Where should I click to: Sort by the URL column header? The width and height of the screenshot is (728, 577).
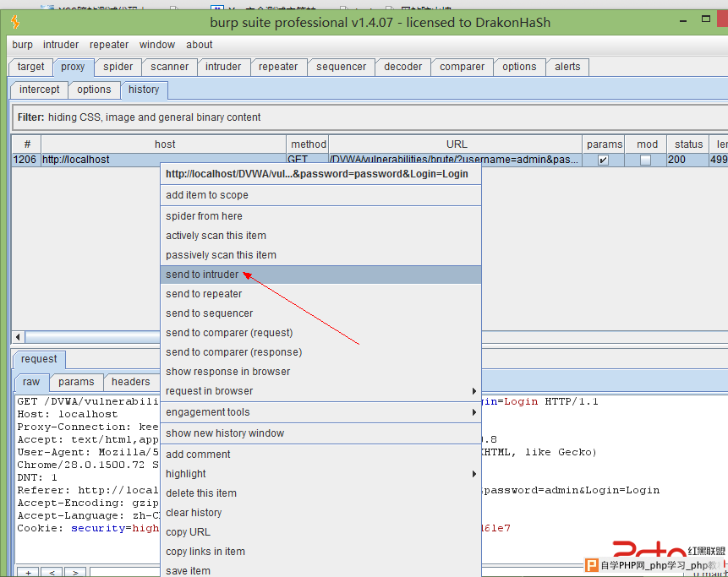(456, 144)
